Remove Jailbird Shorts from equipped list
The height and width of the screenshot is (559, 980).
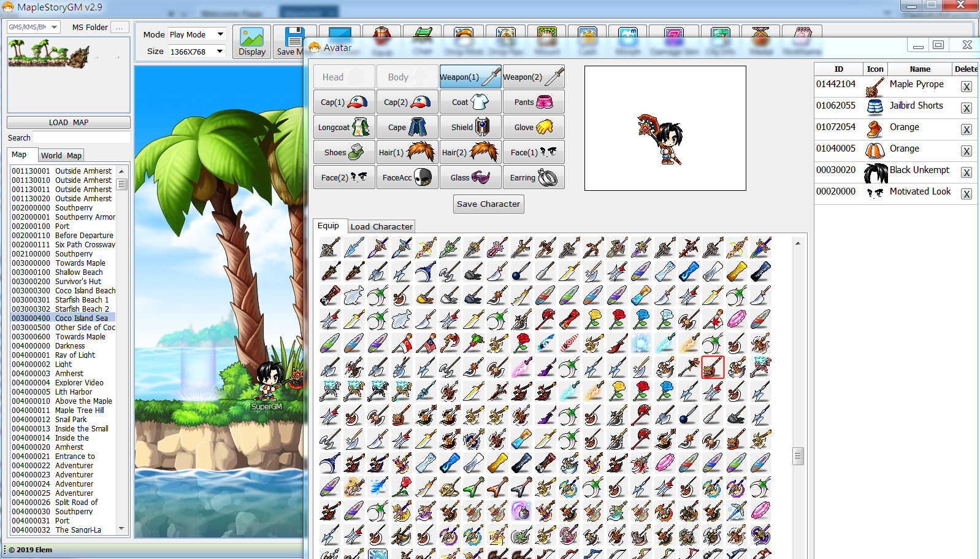[967, 108]
